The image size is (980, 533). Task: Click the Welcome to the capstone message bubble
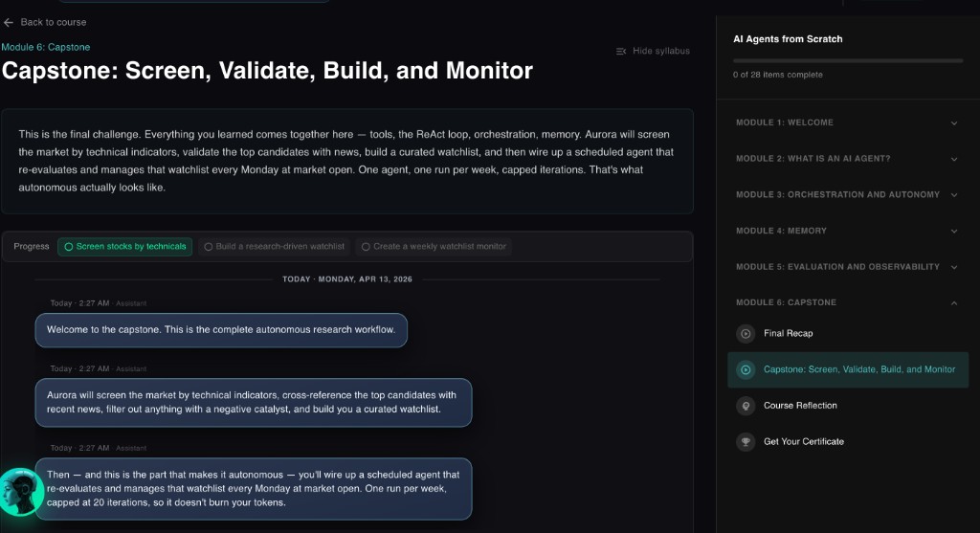(221, 330)
